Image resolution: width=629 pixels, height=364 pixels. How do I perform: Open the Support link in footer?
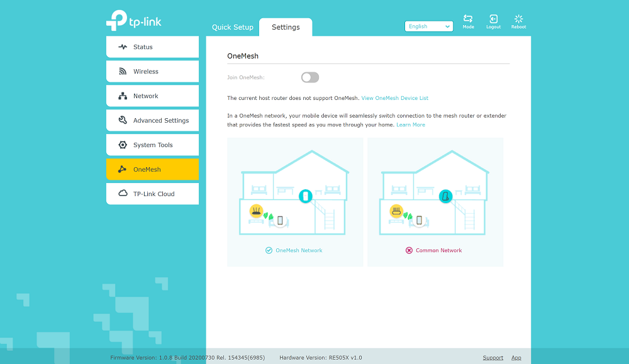coord(493,358)
